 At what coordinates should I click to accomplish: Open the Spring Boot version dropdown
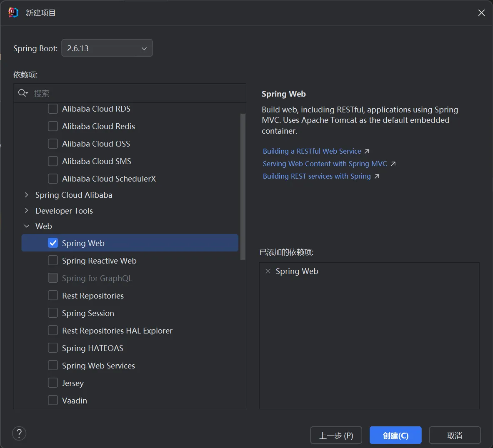click(107, 48)
